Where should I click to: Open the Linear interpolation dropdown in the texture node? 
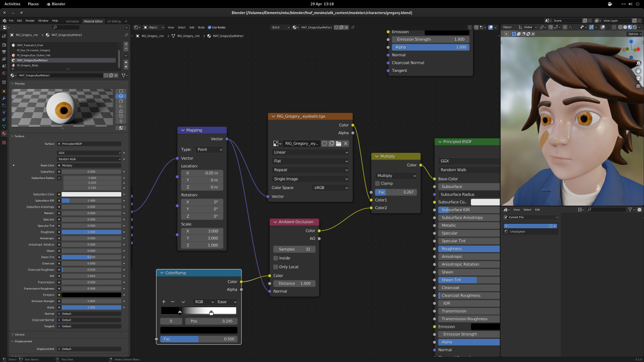pyautogui.click(x=310, y=152)
